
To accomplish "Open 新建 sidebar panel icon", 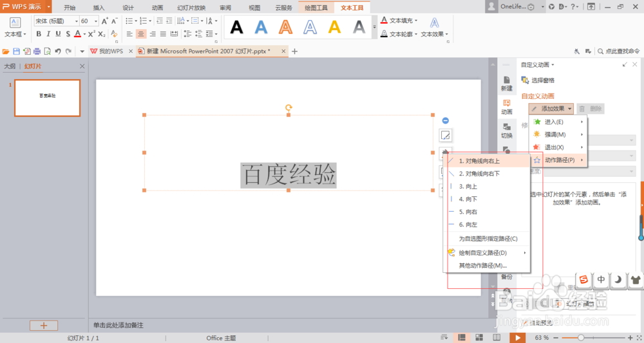I will point(506,83).
